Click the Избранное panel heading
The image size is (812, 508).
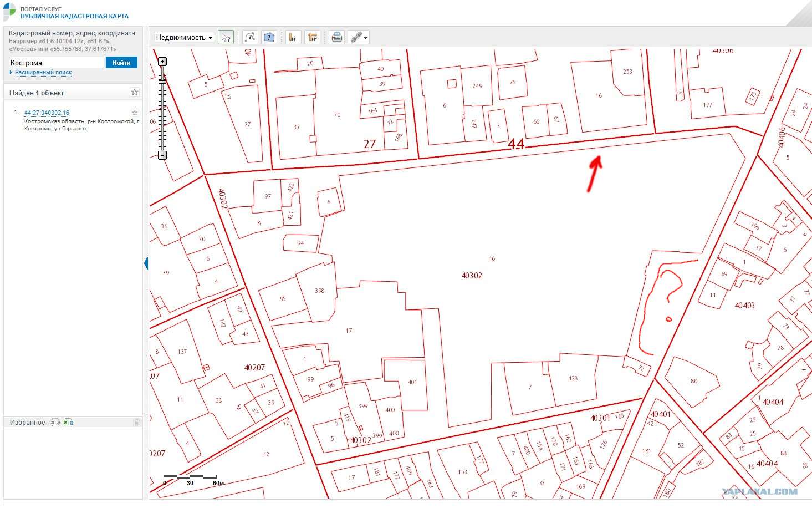tap(28, 423)
